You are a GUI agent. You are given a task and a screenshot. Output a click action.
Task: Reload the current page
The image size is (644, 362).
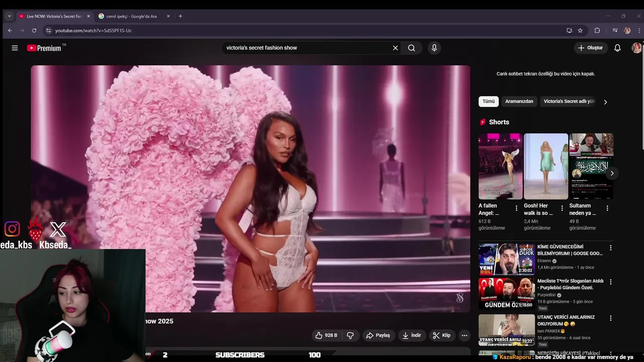point(34,30)
